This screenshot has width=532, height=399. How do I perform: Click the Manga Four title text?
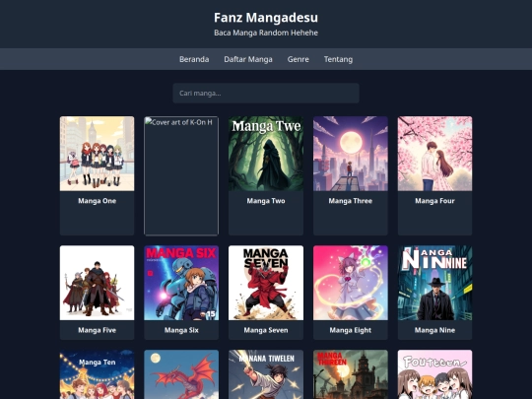[435, 201]
